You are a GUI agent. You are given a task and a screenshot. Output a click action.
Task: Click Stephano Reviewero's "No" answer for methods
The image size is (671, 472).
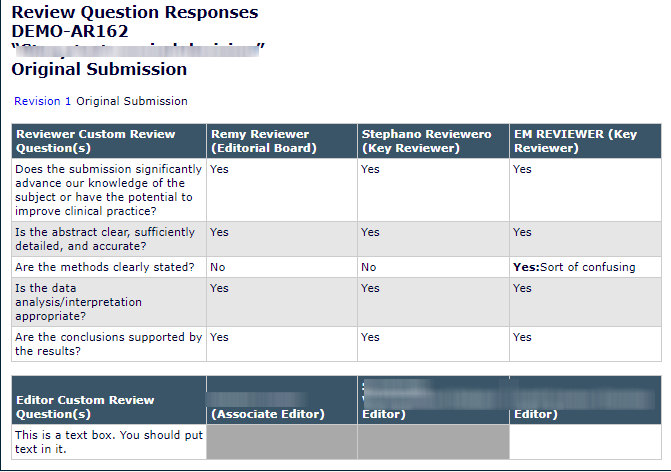pos(369,267)
